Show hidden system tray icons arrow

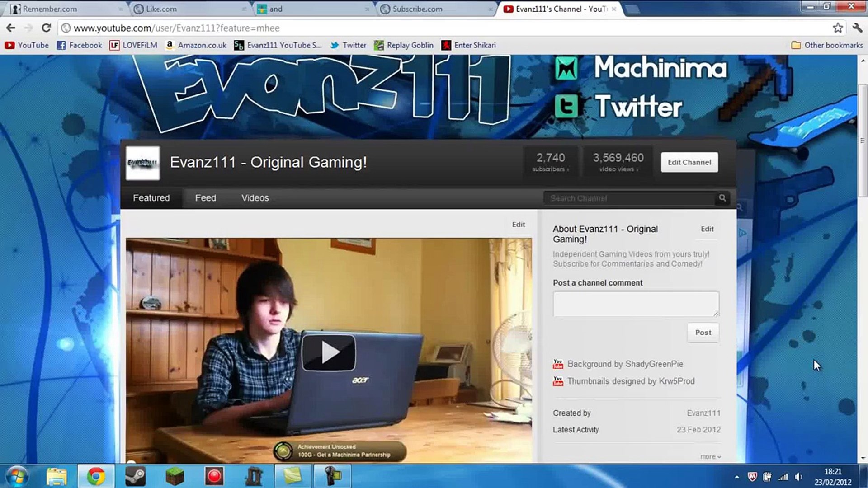click(x=737, y=477)
